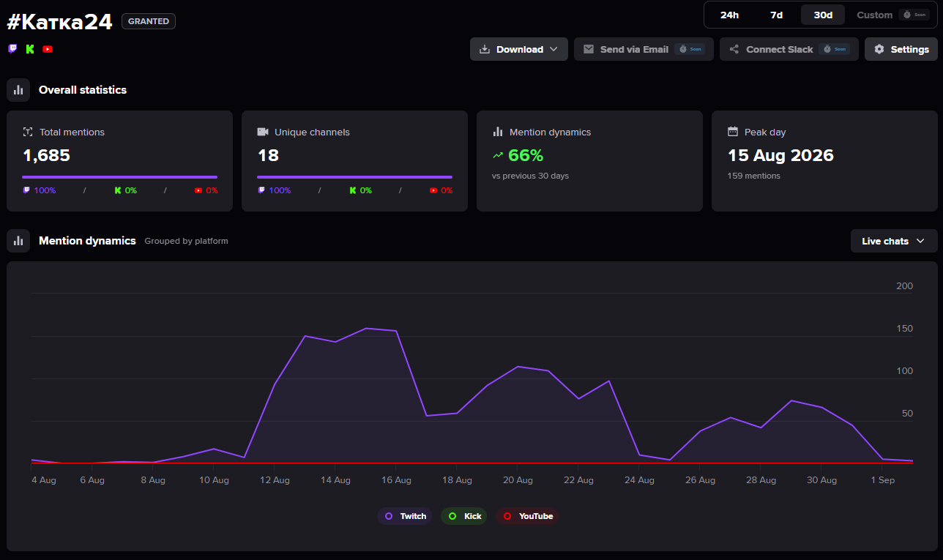Toggle Twitch series in chart legend

(x=405, y=516)
